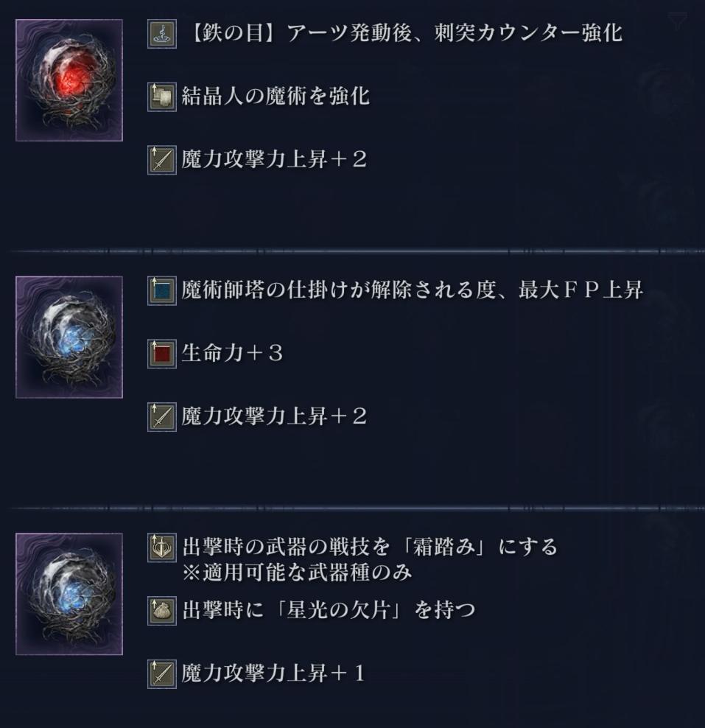
Task: Click red square icon for 生命力+3
Action: point(162,354)
